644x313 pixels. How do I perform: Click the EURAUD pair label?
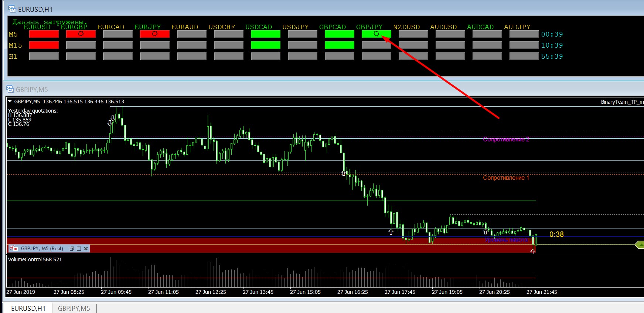185,27
